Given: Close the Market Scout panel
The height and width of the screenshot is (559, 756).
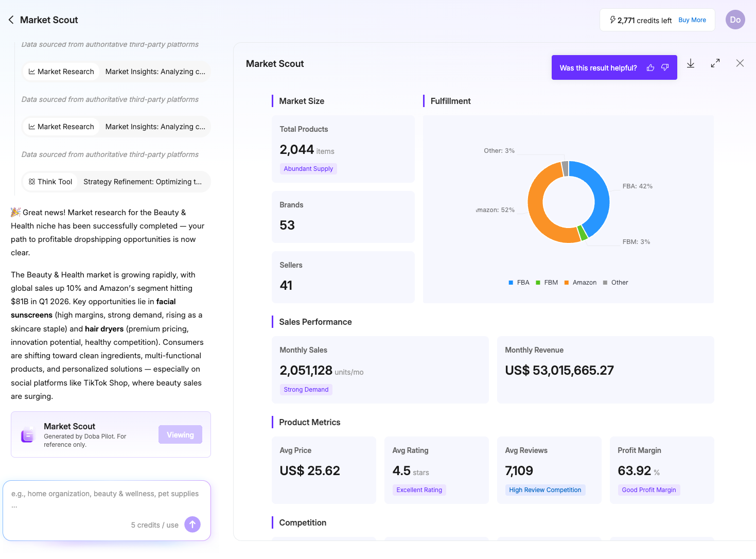Looking at the screenshot, I should [x=740, y=63].
